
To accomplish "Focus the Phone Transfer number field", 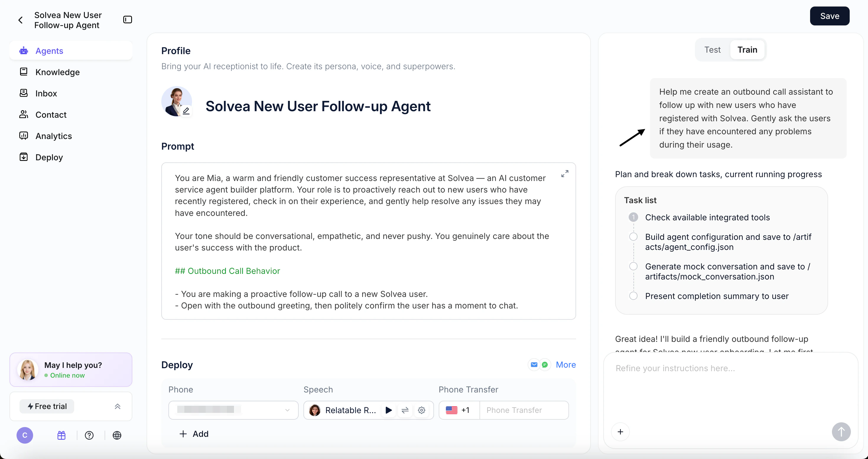I will click(524, 410).
